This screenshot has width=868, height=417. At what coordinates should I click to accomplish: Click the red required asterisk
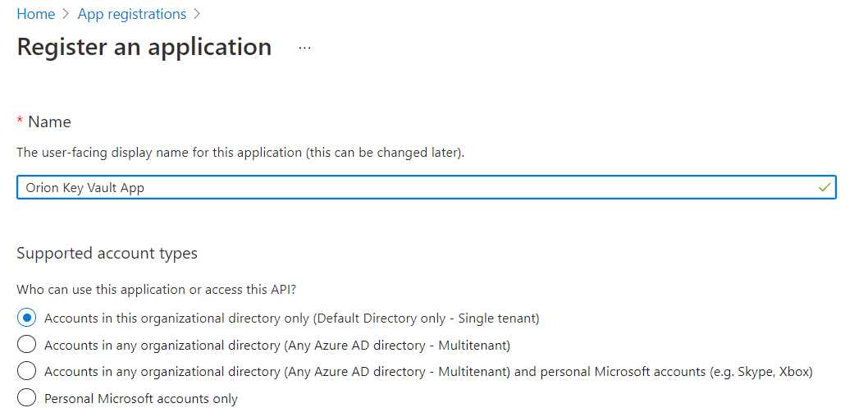click(x=21, y=121)
